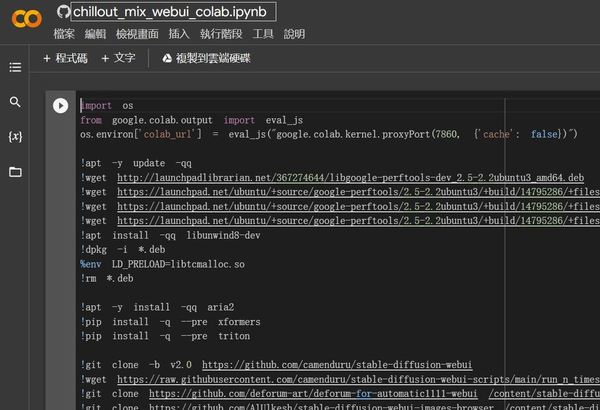Open the first launchpad.net google-perftools wget link
Screen dimensions: 600x410
click(359, 192)
